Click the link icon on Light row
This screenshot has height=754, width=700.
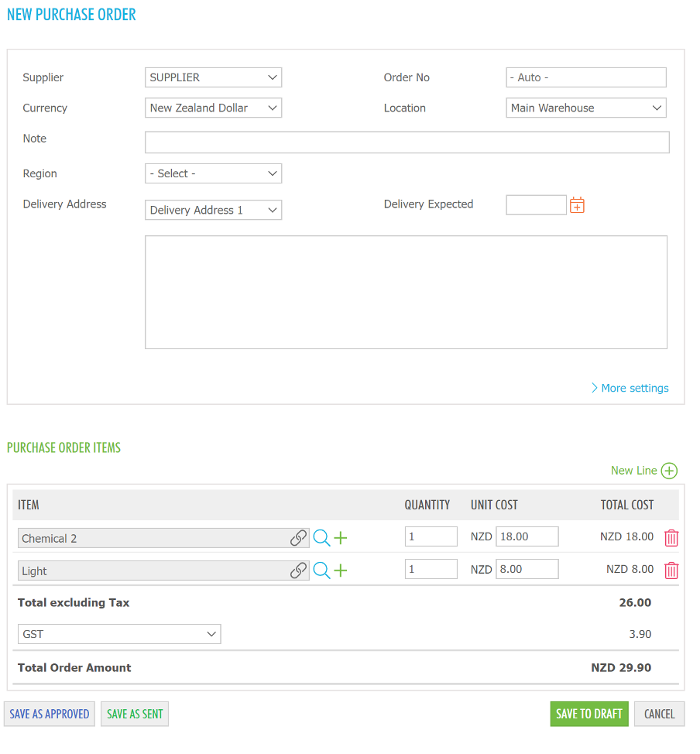(298, 571)
